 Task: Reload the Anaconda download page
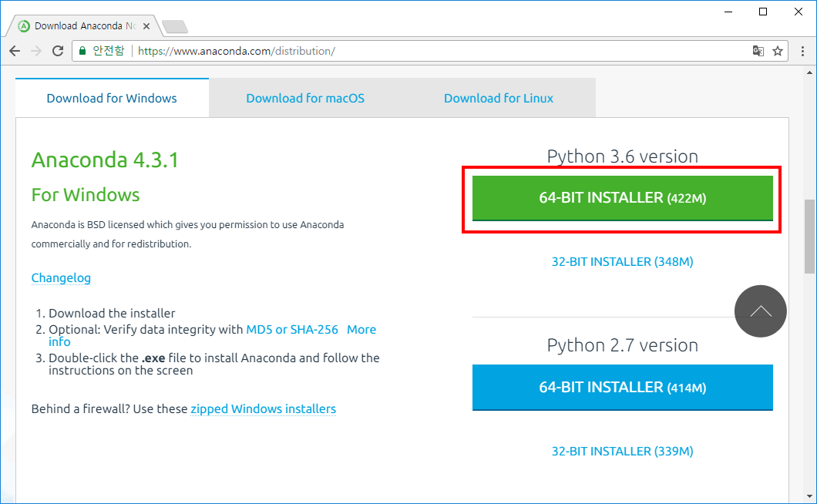coord(58,51)
